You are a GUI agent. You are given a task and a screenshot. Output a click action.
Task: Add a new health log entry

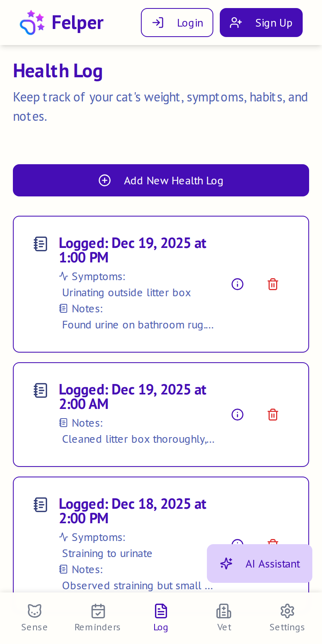pyautogui.click(x=161, y=180)
